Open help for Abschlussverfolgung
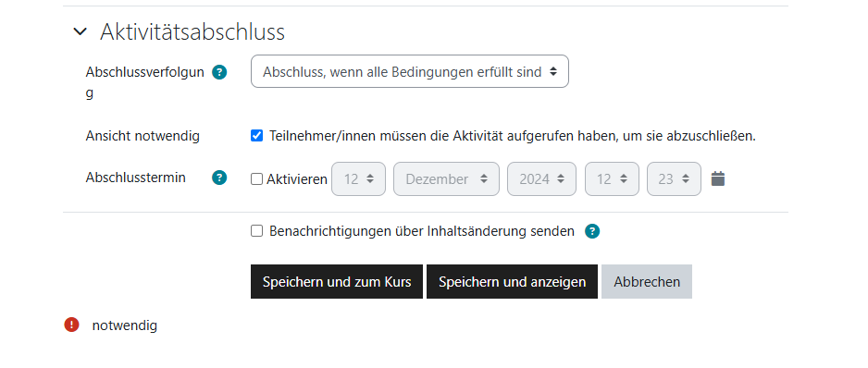This screenshot has height=368, width=868. (x=219, y=72)
